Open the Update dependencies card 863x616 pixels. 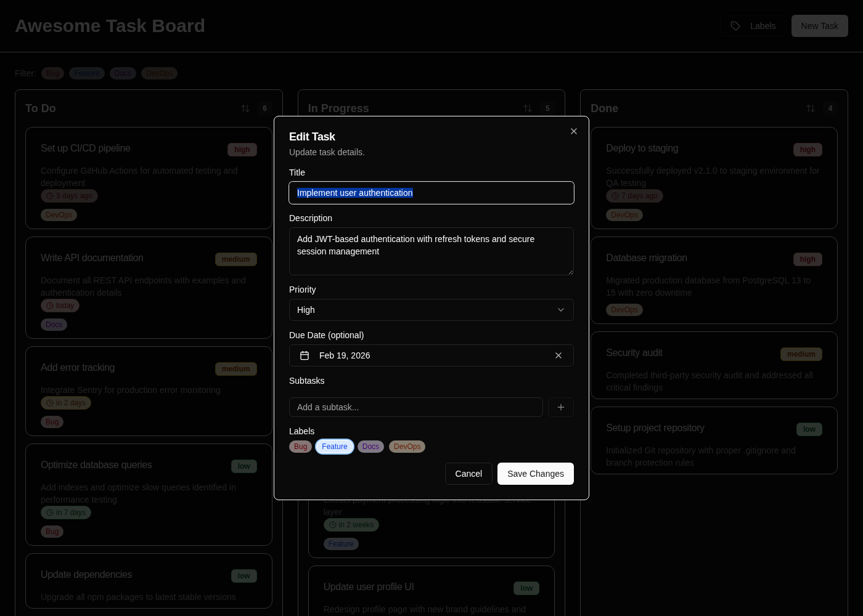149,581
